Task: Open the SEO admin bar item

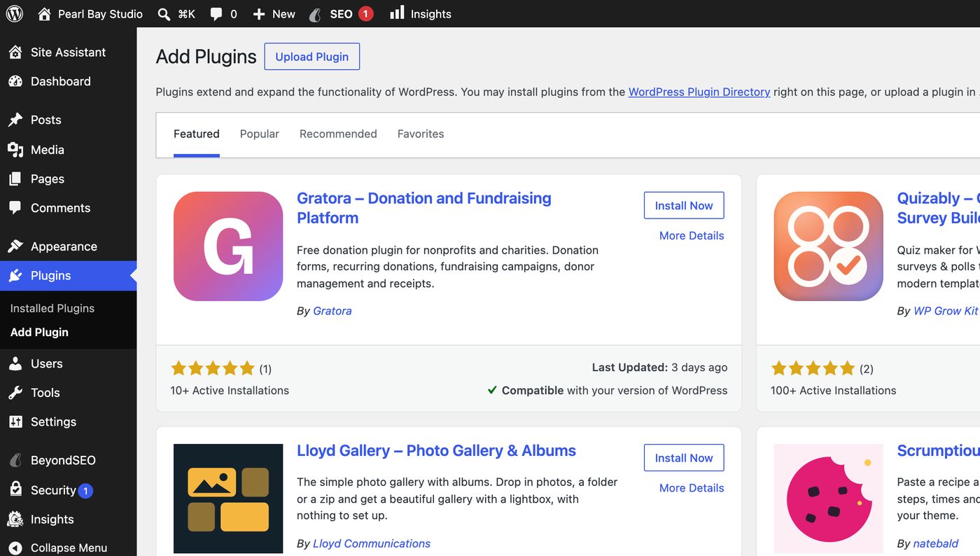Action: (341, 14)
